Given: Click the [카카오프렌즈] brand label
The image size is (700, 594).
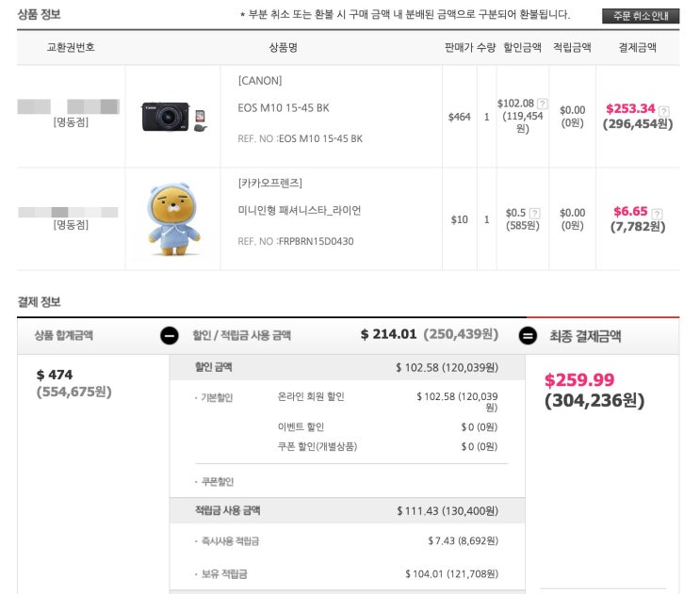Looking at the screenshot, I should [269, 183].
